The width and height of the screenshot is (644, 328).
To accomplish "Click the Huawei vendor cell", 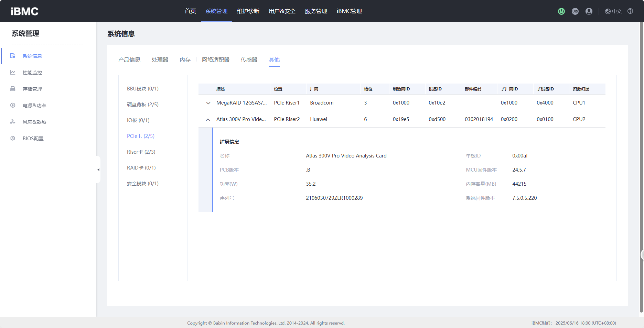I will point(319,119).
